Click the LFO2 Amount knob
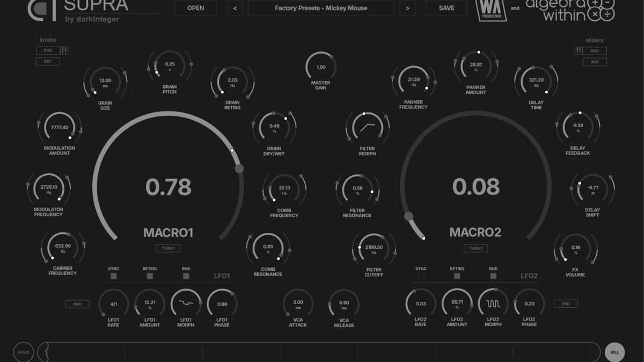 click(457, 304)
